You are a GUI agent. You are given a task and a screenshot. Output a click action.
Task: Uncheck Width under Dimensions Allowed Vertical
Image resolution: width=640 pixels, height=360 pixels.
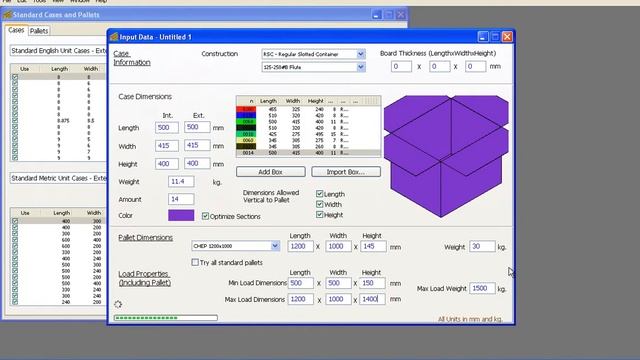pos(320,204)
